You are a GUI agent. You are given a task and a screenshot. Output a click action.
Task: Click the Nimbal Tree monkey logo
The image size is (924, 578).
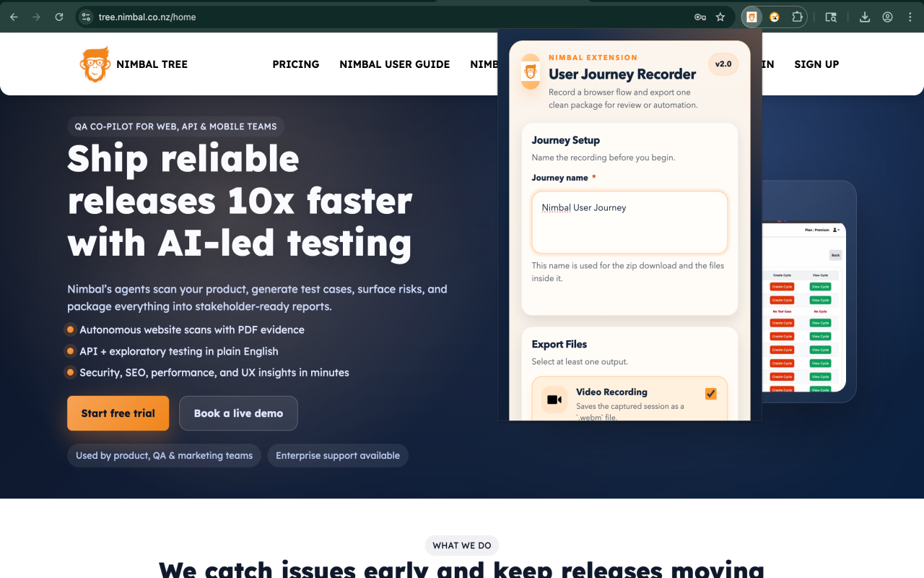click(95, 64)
